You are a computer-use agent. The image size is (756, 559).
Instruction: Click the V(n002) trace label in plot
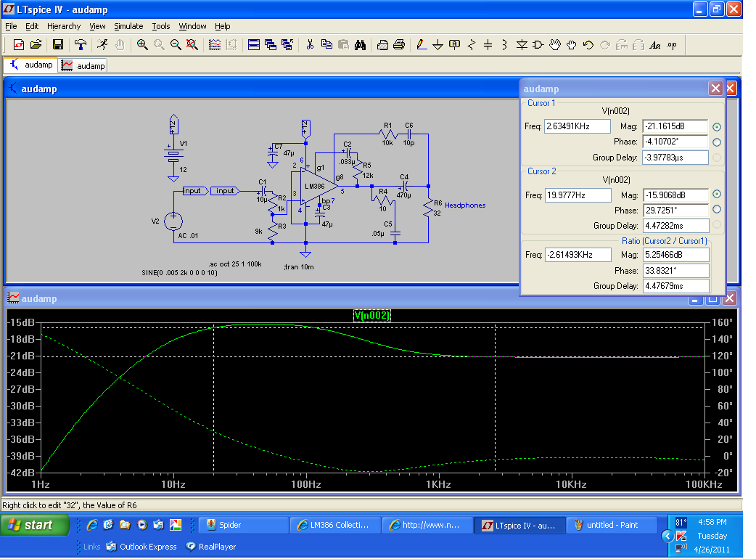click(371, 315)
